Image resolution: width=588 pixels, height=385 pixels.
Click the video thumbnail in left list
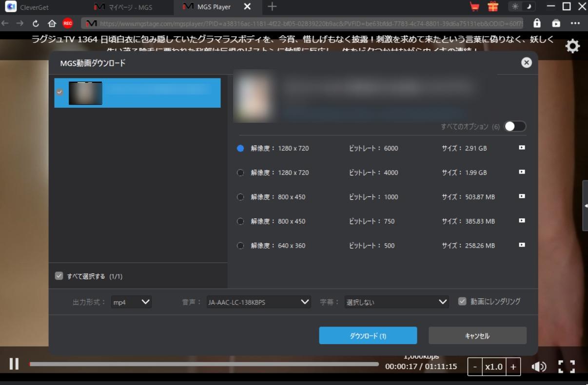[85, 93]
